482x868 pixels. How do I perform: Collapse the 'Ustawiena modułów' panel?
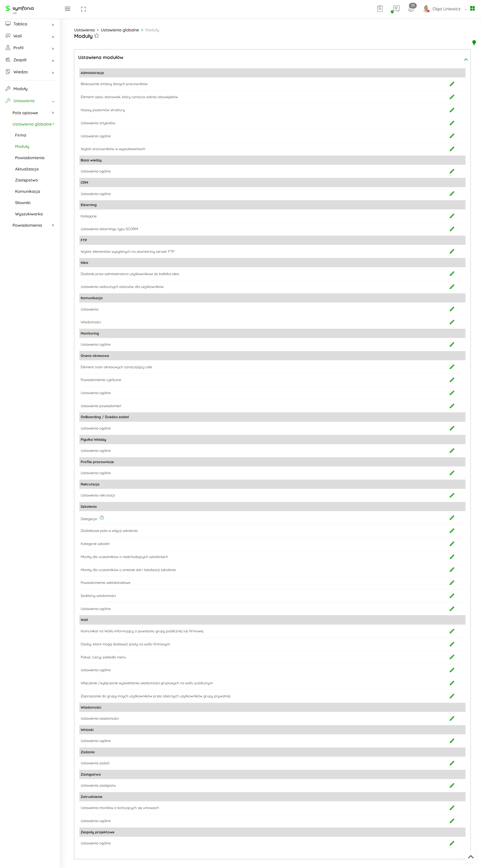coord(465,60)
